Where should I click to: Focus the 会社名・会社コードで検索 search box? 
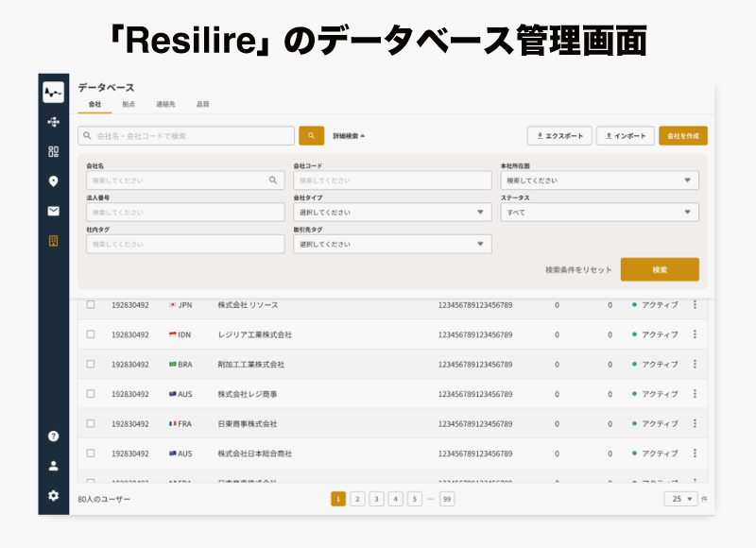pyautogui.click(x=186, y=136)
